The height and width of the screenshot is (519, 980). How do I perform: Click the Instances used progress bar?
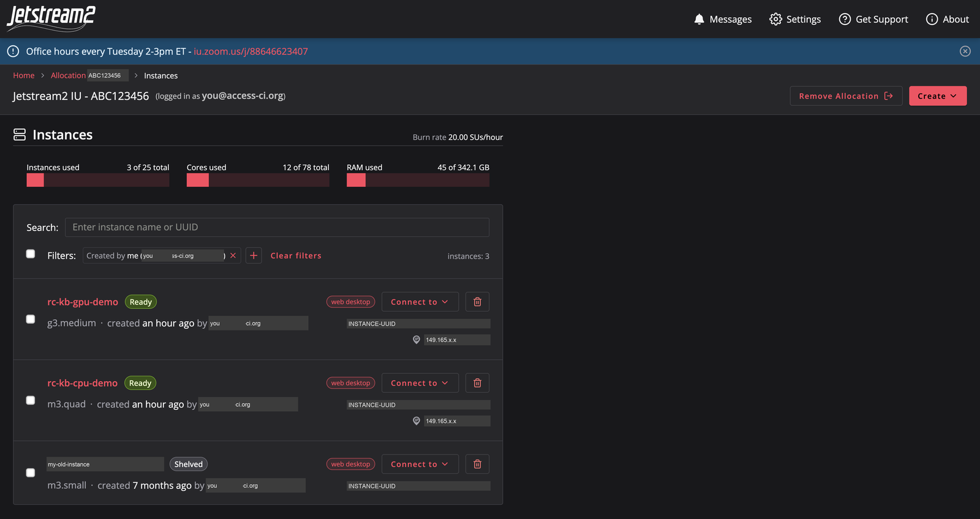click(98, 180)
